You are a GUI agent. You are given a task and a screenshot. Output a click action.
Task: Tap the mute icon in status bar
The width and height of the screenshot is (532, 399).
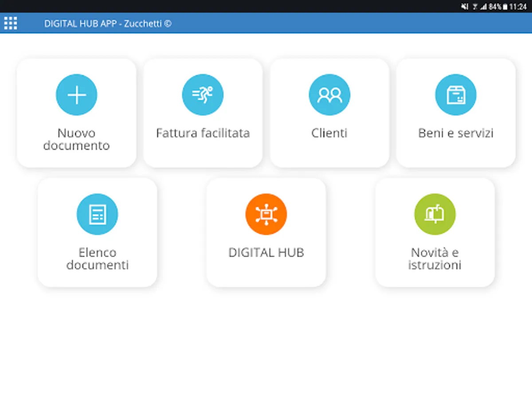click(x=465, y=7)
